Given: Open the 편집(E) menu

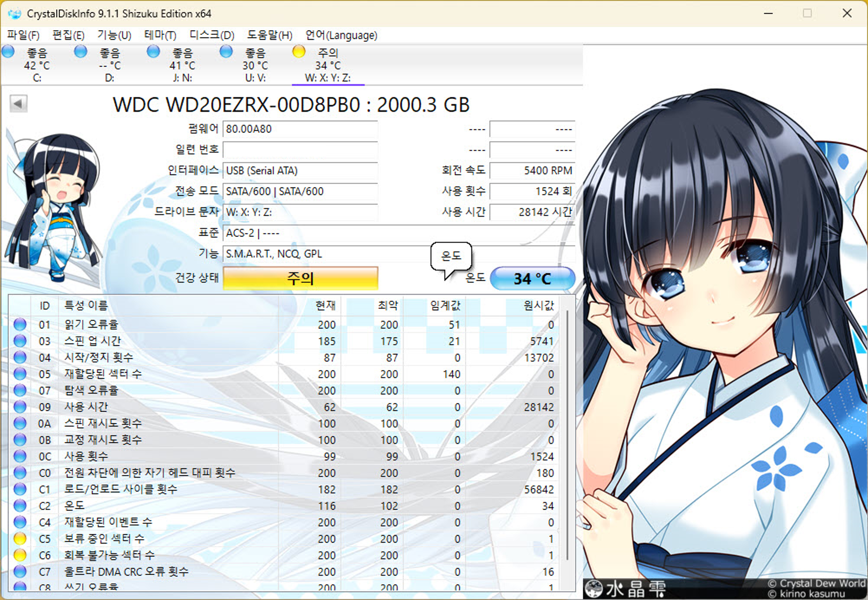Looking at the screenshot, I should click(68, 35).
